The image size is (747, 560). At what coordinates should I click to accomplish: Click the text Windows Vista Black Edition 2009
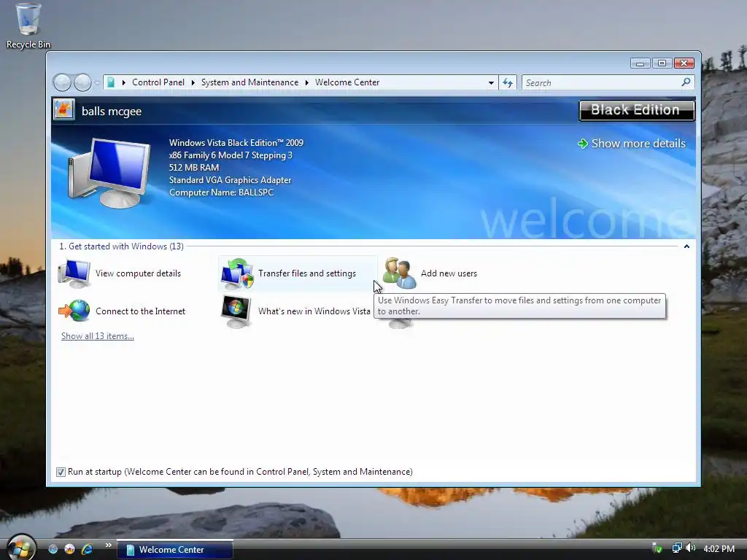pos(236,143)
